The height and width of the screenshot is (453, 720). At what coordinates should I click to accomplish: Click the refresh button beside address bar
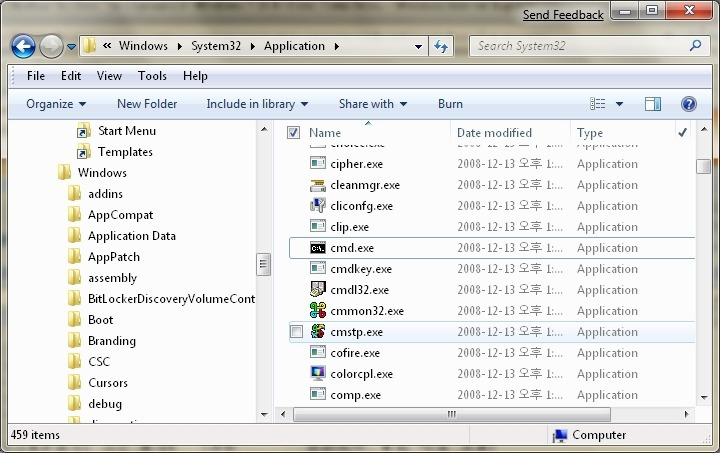(x=441, y=46)
